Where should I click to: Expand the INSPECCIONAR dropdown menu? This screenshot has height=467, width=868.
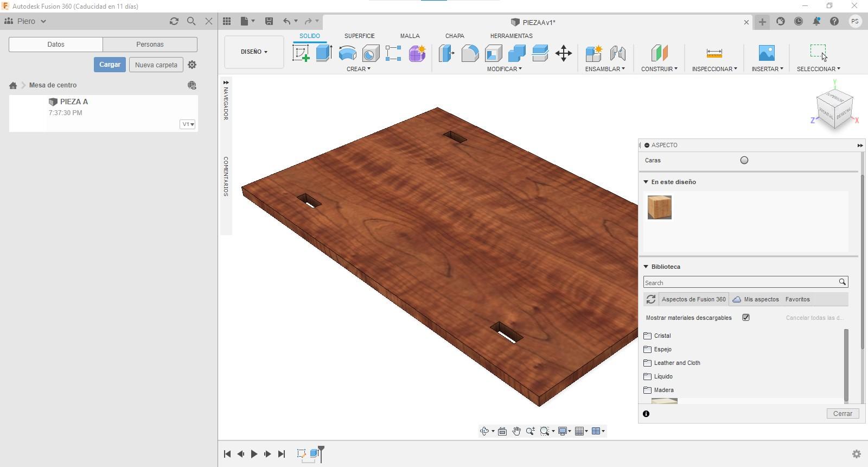(x=714, y=69)
